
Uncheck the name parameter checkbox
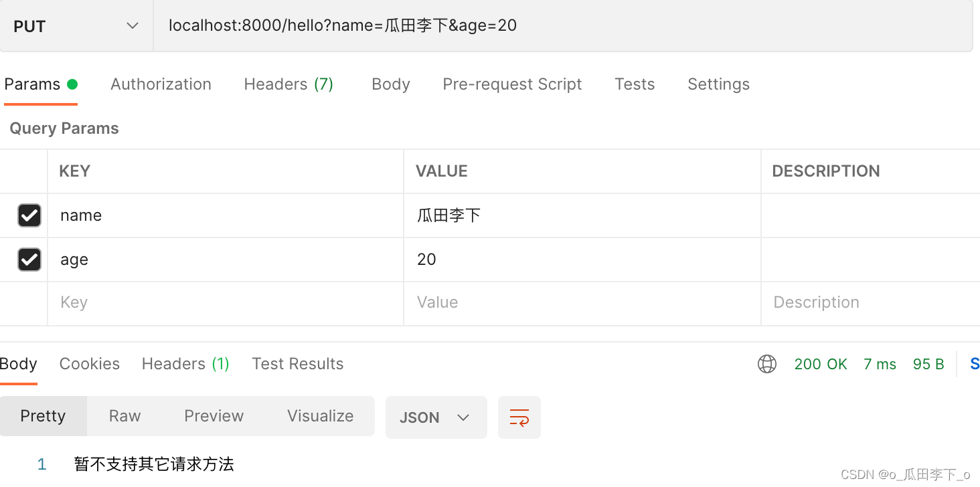[29, 215]
